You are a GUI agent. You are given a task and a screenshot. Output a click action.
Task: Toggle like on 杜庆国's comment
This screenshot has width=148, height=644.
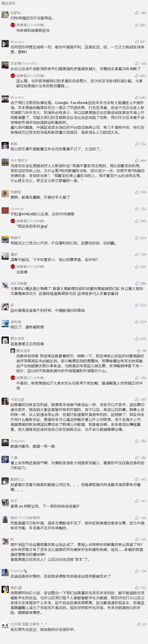139,624
